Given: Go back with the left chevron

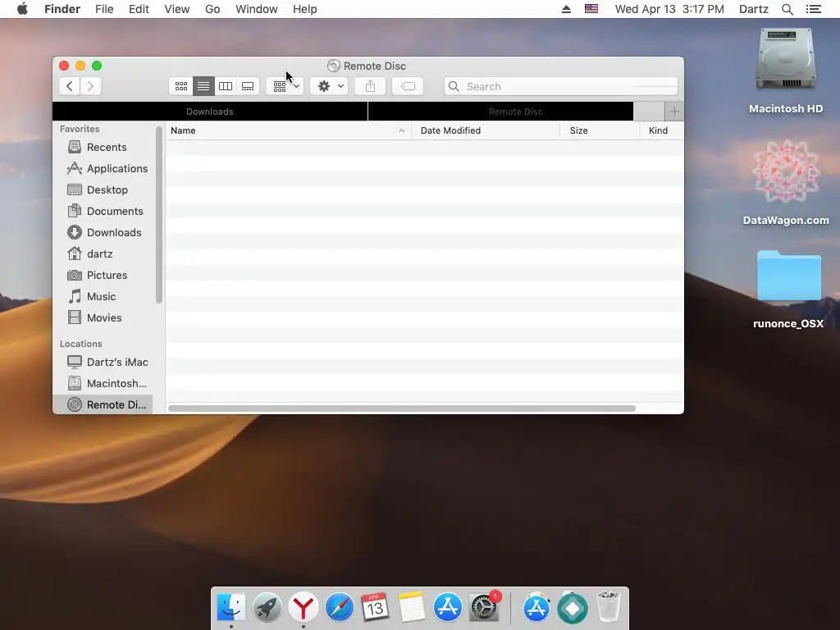Looking at the screenshot, I should coord(69,86).
